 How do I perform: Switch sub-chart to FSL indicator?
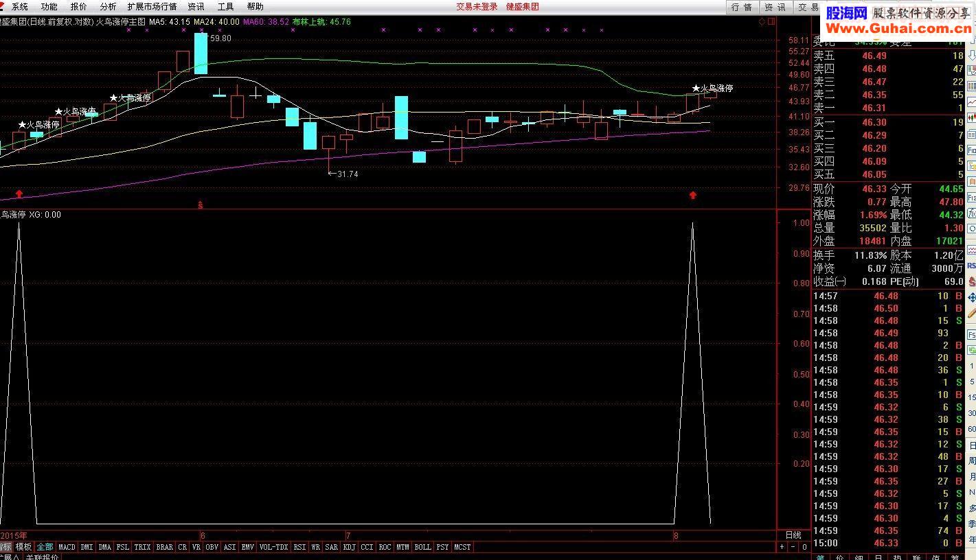[x=122, y=547]
